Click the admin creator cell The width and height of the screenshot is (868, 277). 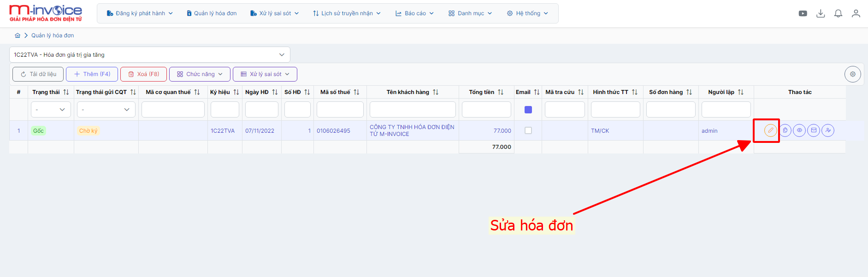click(x=709, y=131)
